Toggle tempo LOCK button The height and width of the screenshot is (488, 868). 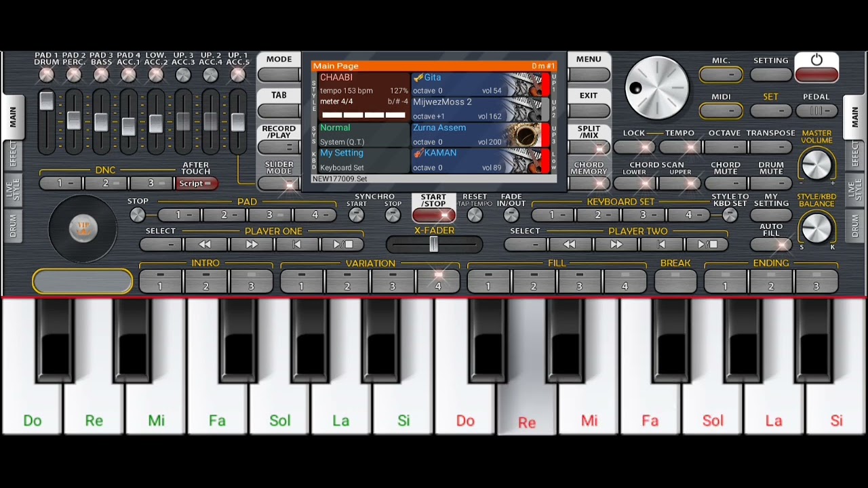click(x=634, y=147)
